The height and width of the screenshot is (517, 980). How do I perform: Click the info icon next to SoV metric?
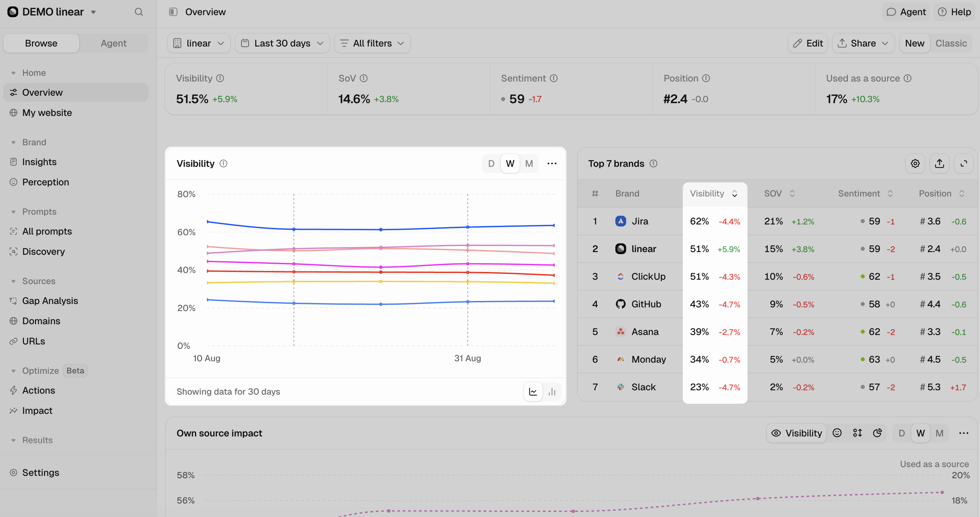coord(364,78)
